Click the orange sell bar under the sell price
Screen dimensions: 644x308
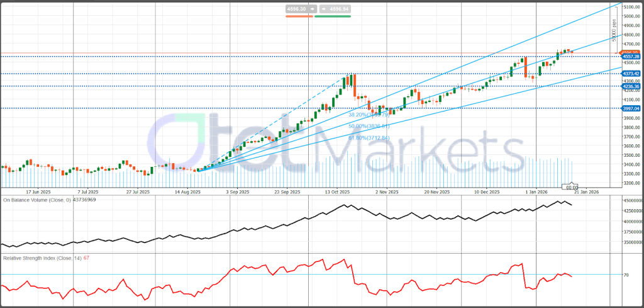pos(299,16)
